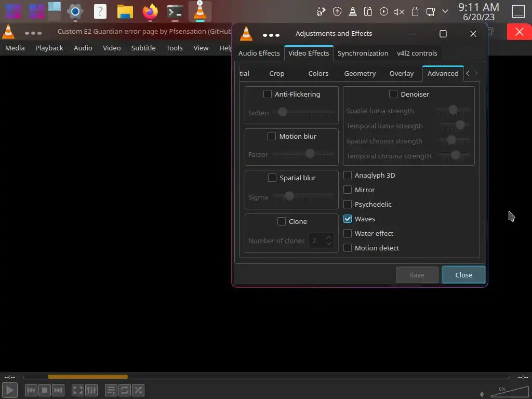Image resolution: width=532 pixels, height=399 pixels.
Task: Select the Colors sub-tab
Action: click(x=318, y=74)
